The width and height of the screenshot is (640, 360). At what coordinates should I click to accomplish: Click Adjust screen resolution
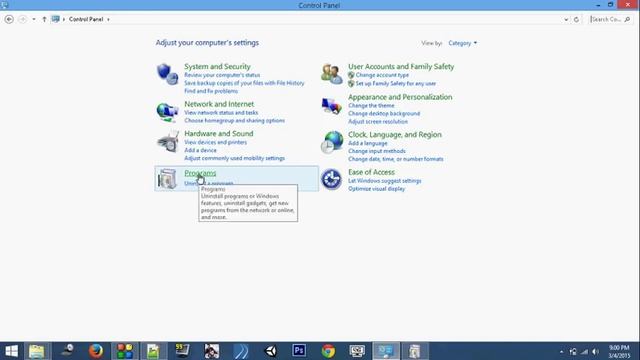(x=378, y=122)
